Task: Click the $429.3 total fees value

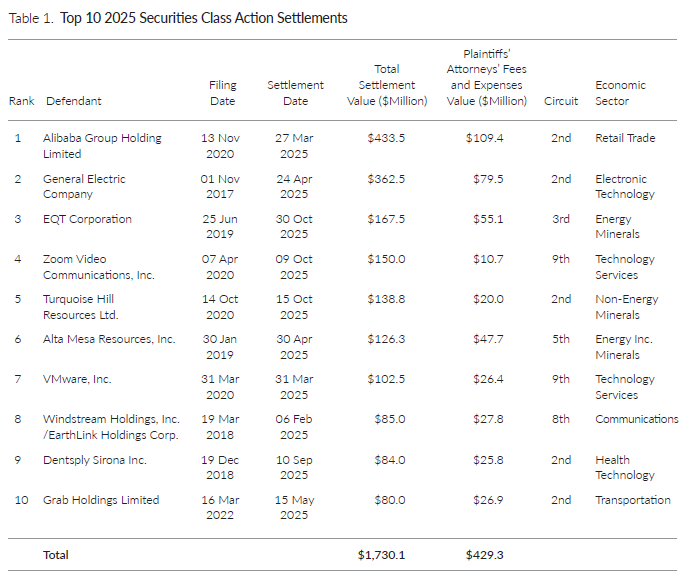Action: (483, 553)
